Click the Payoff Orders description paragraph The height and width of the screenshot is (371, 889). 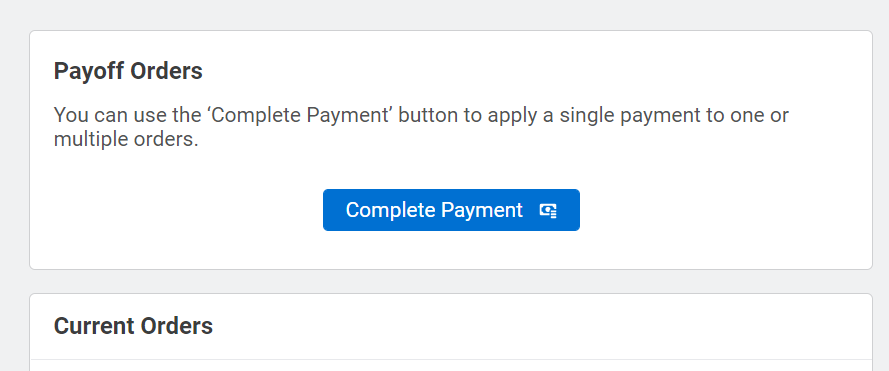click(x=421, y=127)
